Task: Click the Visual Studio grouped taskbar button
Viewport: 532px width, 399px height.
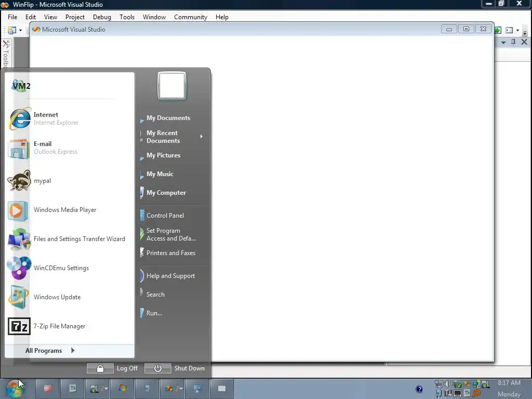Action: pyautogui.click(x=172, y=389)
